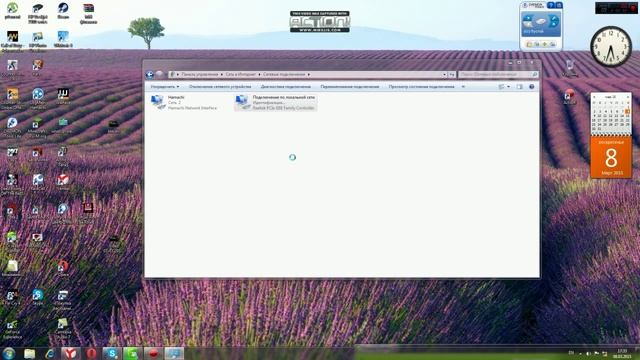Open the green app on the taskbar
The image size is (640, 360).
click(x=132, y=353)
